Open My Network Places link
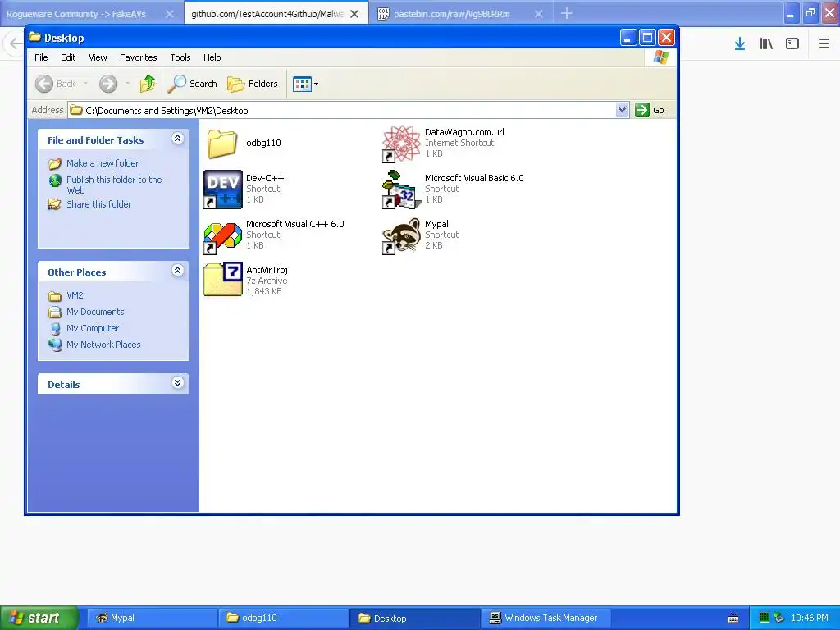The width and height of the screenshot is (840, 630). [x=103, y=345]
